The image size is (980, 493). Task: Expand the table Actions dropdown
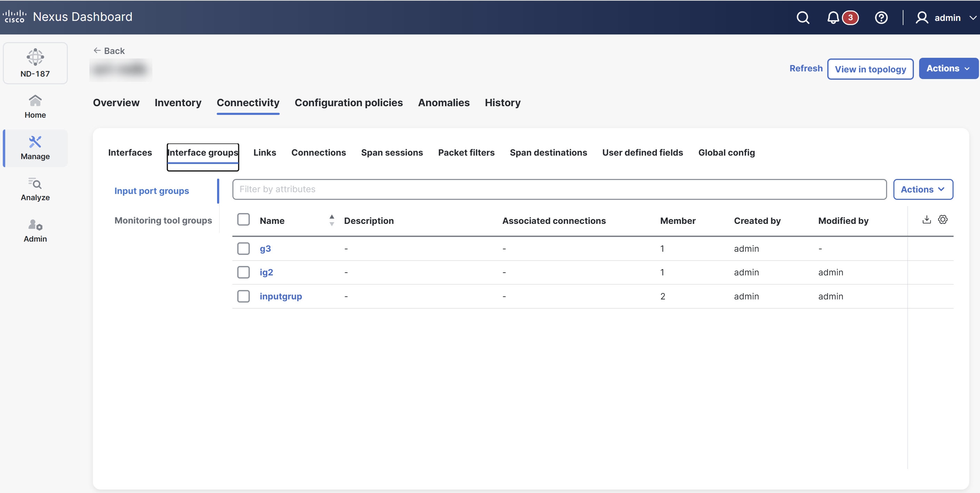923,189
